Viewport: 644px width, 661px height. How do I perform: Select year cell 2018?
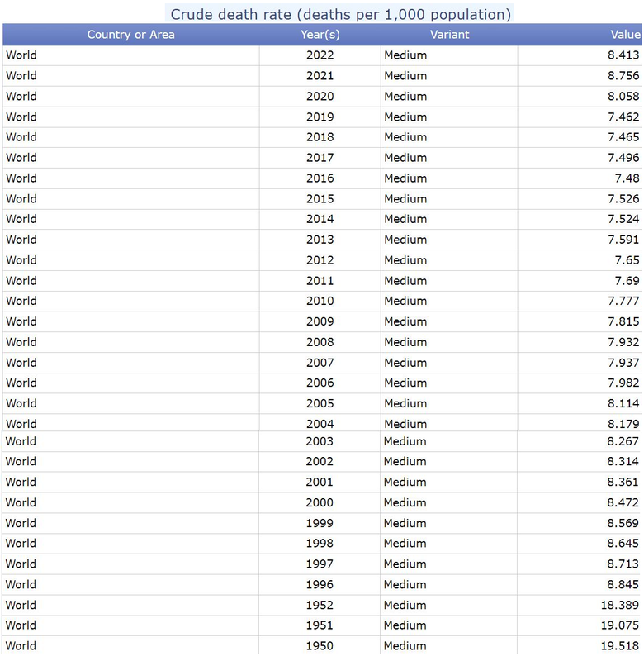pos(320,137)
